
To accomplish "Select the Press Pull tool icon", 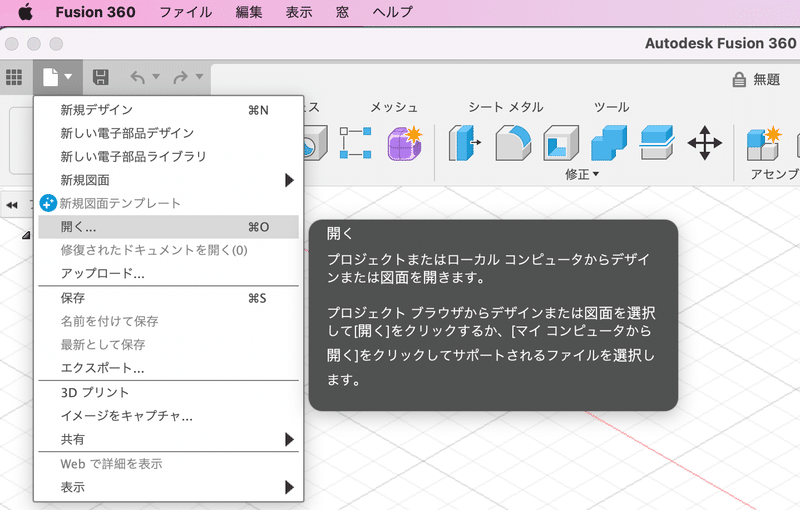I will point(464,143).
